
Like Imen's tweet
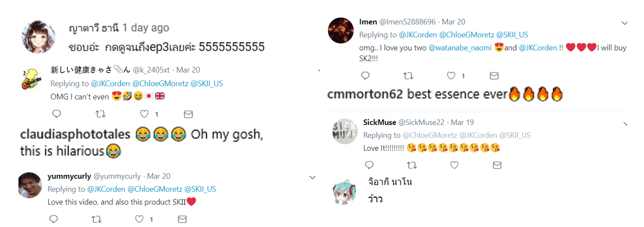[x=451, y=76]
